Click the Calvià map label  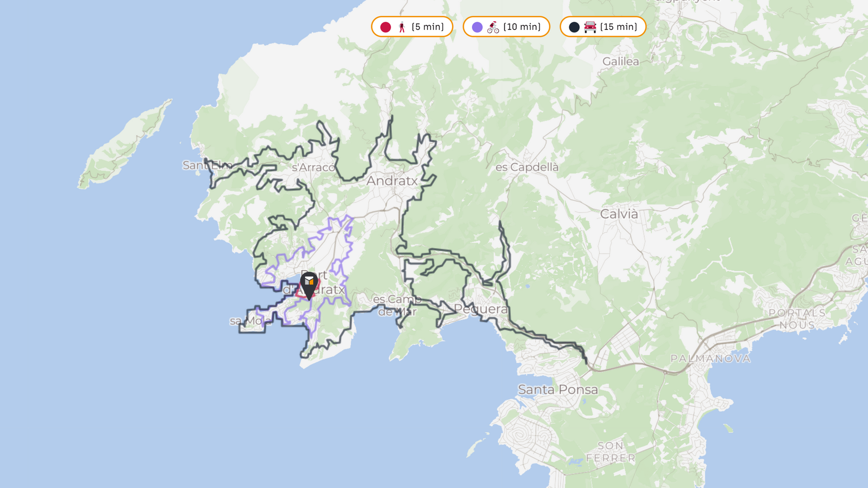(619, 214)
